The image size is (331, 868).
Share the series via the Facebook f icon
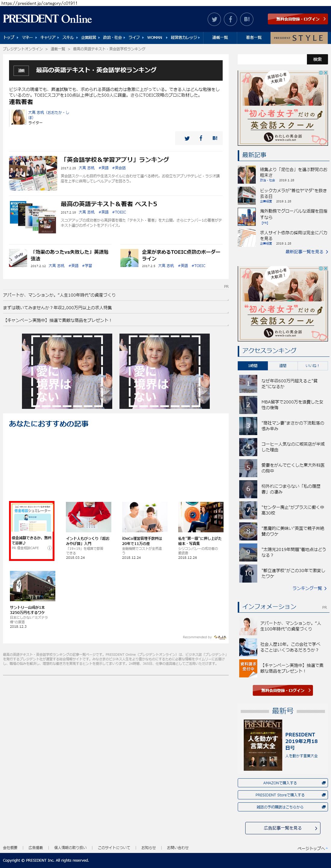coord(201,138)
